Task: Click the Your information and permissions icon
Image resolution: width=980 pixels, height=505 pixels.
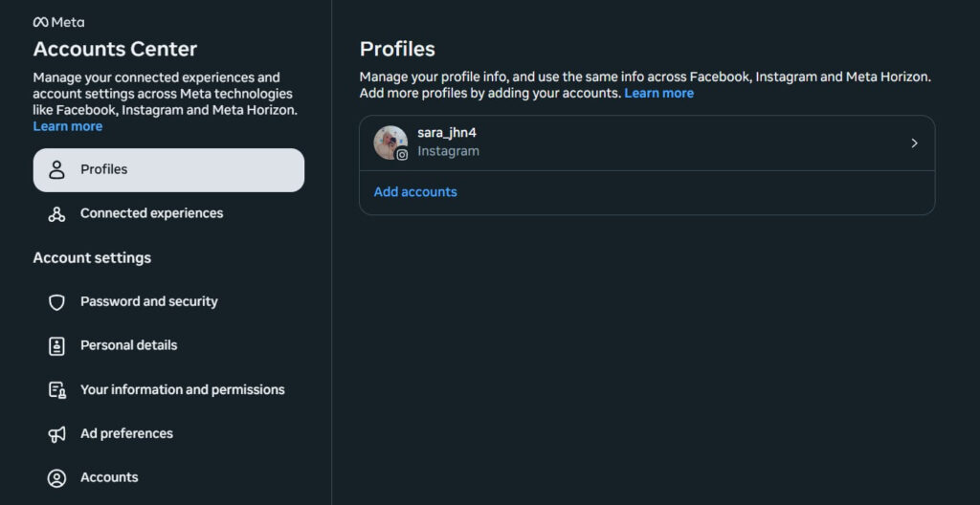Action: [56, 390]
